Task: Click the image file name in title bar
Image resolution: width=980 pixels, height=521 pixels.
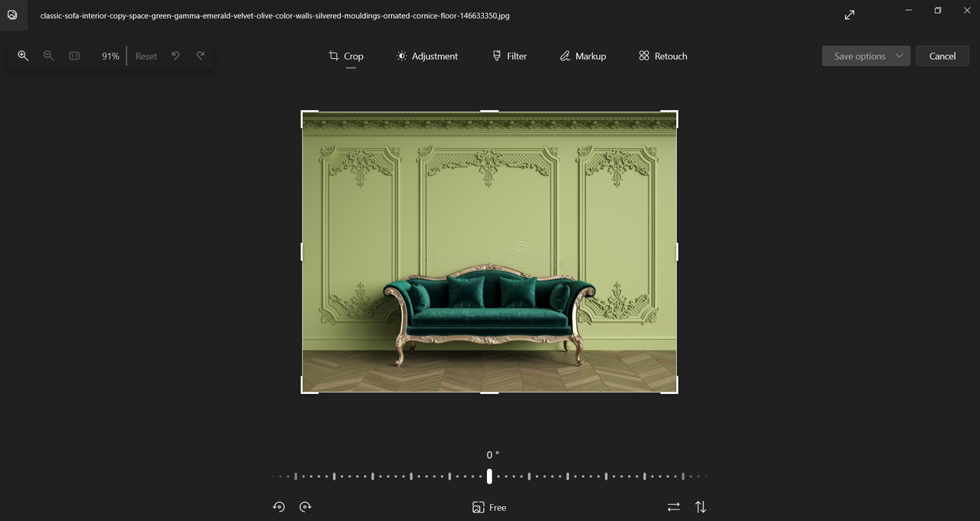Action: click(275, 15)
